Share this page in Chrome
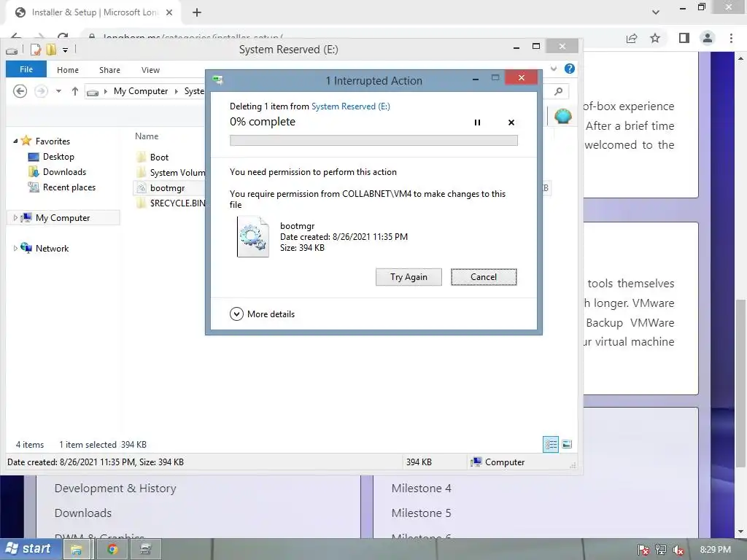 point(632,38)
